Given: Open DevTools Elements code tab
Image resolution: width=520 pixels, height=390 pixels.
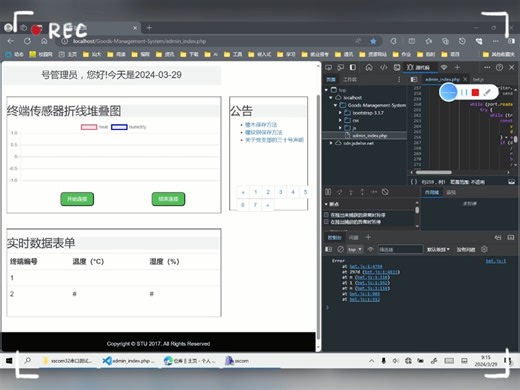Looking at the screenshot, I should [x=383, y=67].
